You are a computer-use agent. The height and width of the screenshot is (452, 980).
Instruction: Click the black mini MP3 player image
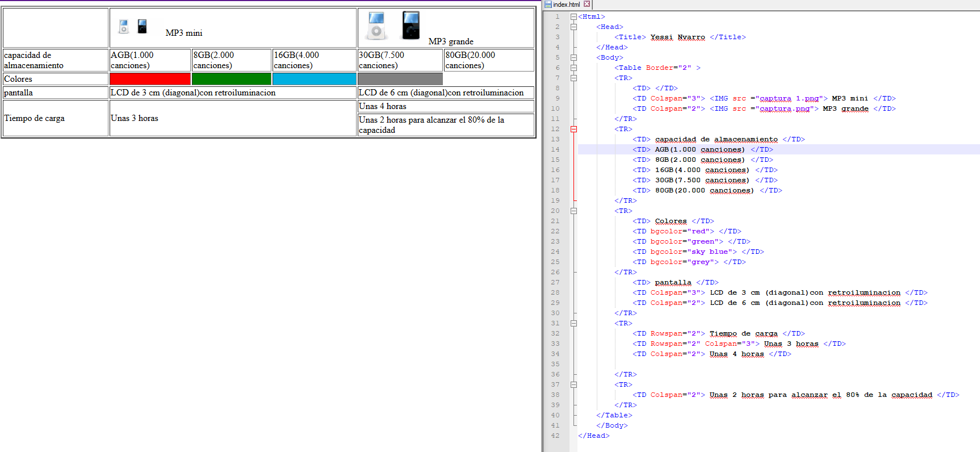(x=143, y=26)
